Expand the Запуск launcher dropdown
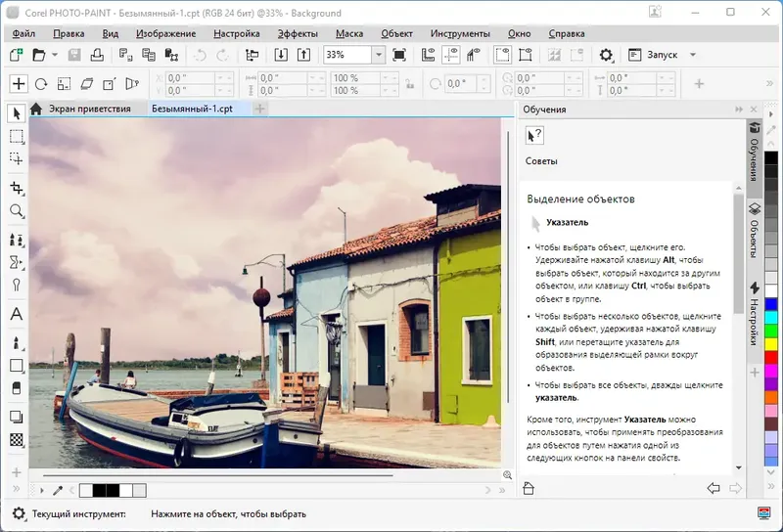This screenshot has height=532, width=783. coord(693,55)
